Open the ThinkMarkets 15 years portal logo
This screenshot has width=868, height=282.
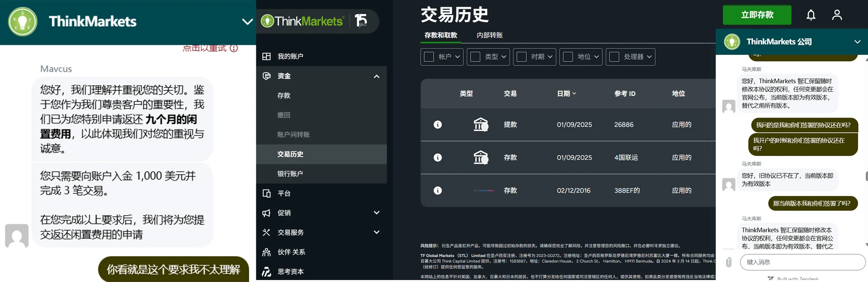(x=315, y=21)
